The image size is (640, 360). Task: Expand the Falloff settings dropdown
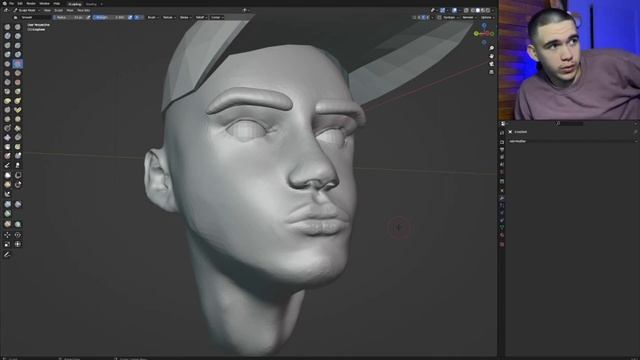pos(200,18)
